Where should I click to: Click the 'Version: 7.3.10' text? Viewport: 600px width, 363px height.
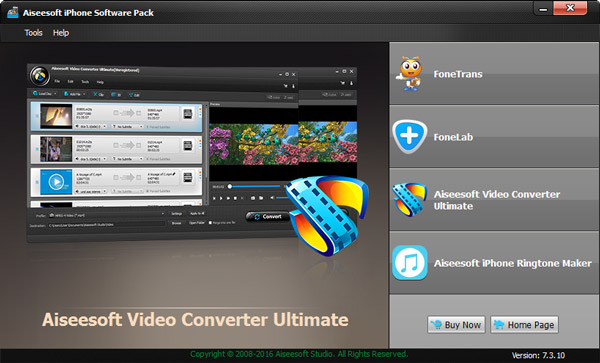pos(538,355)
